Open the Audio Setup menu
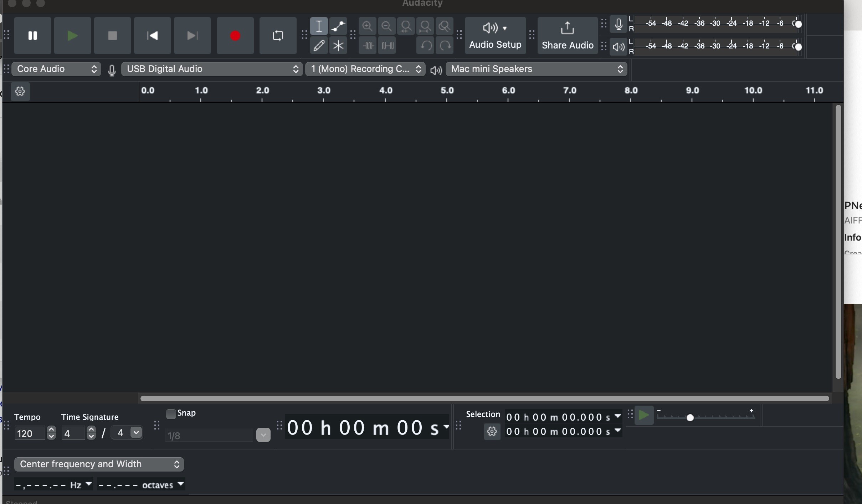The width and height of the screenshot is (862, 504). [x=496, y=36]
